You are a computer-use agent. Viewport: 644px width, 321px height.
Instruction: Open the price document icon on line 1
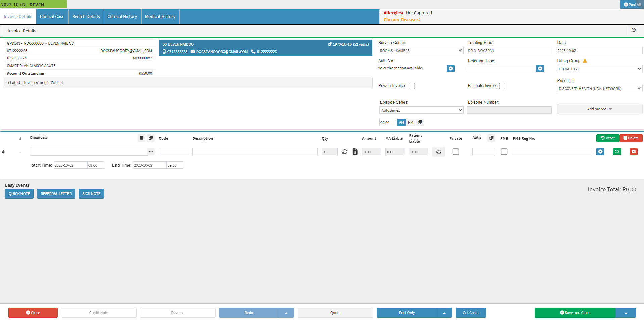(355, 152)
